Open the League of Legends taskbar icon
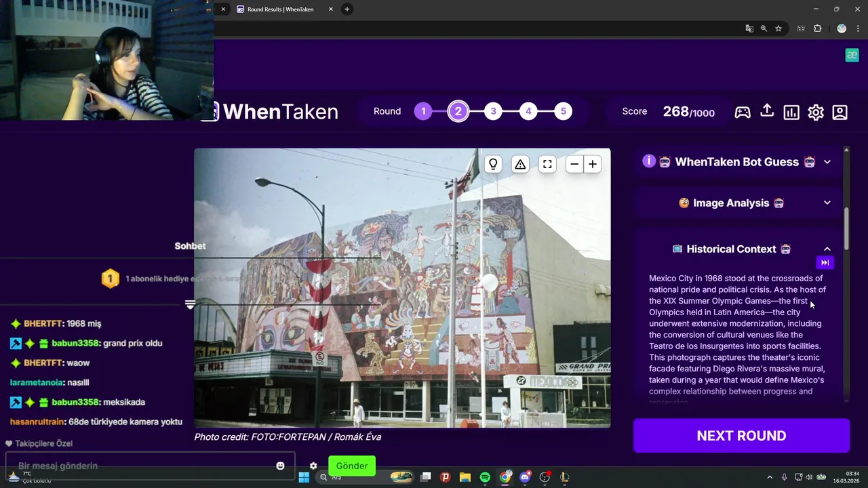The width and height of the screenshot is (868, 488). tap(564, 477)
